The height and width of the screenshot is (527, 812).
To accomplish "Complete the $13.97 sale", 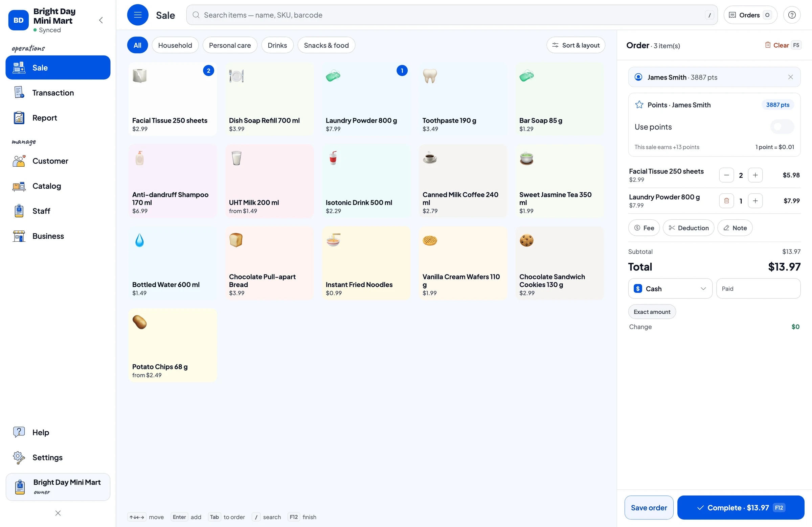I will tap(741, 507).
